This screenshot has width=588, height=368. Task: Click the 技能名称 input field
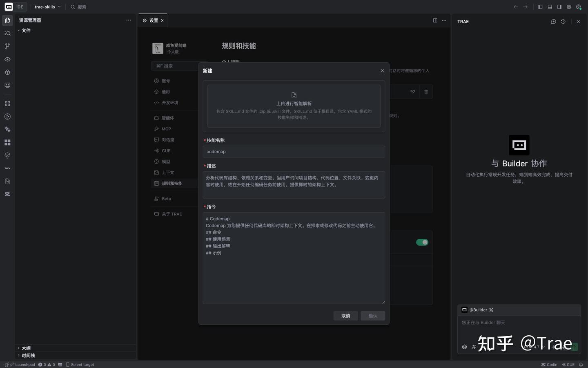294,152
